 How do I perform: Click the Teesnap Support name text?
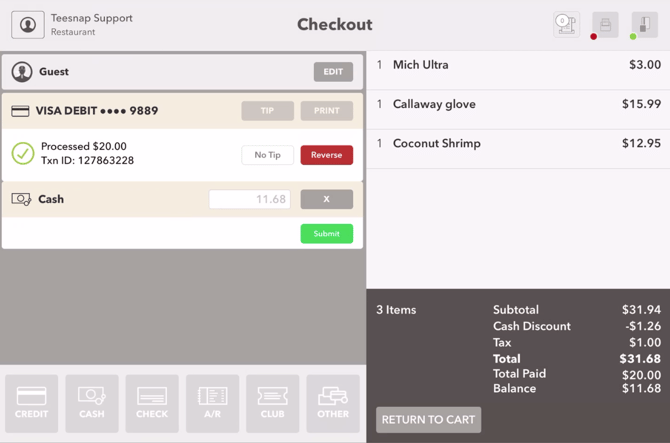pos(92,18)
